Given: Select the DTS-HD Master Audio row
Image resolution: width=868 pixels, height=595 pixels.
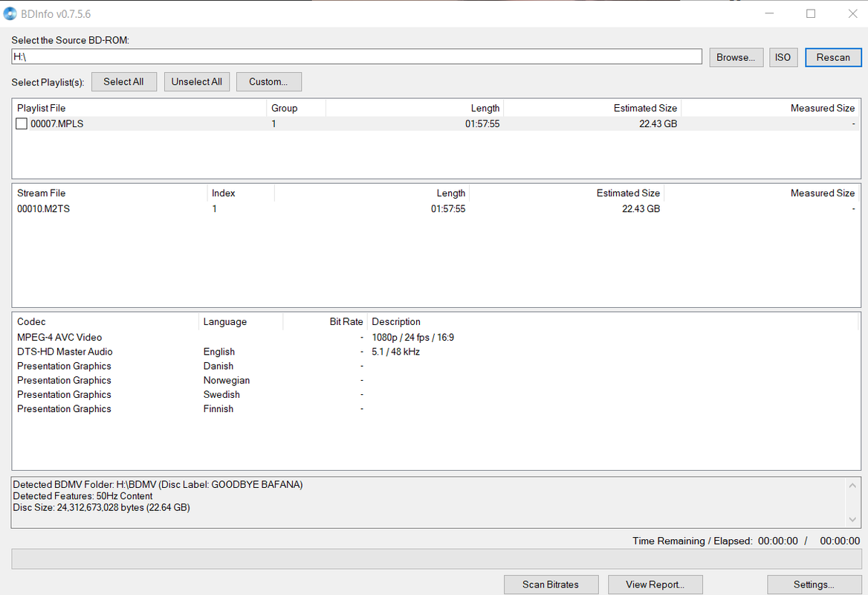Looking at the screenshot, I should (436, 352).
